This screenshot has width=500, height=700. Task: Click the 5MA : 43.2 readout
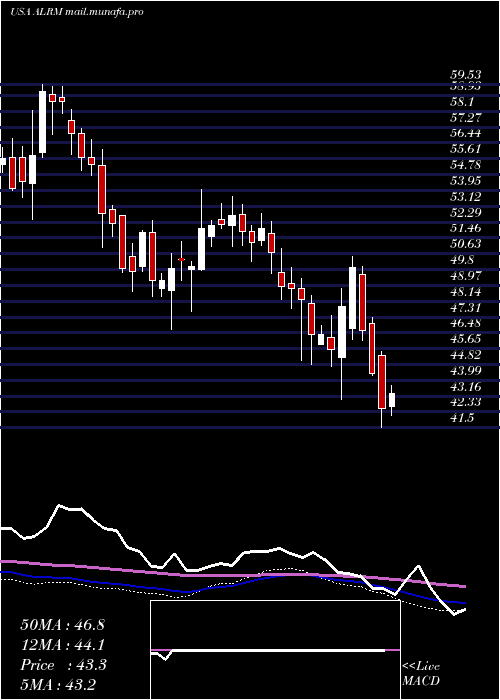pos(58,685)
